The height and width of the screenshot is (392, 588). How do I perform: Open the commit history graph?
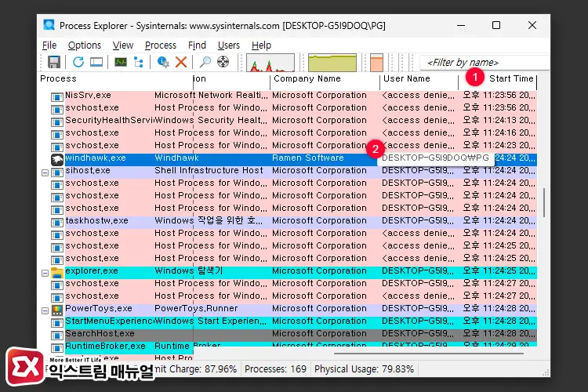332,63
